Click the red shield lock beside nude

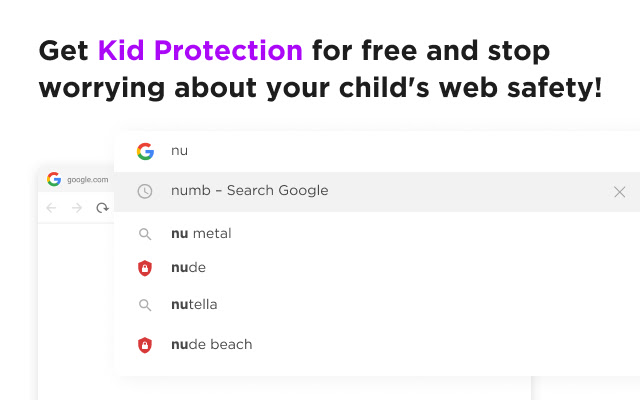[x=145, y=268]
